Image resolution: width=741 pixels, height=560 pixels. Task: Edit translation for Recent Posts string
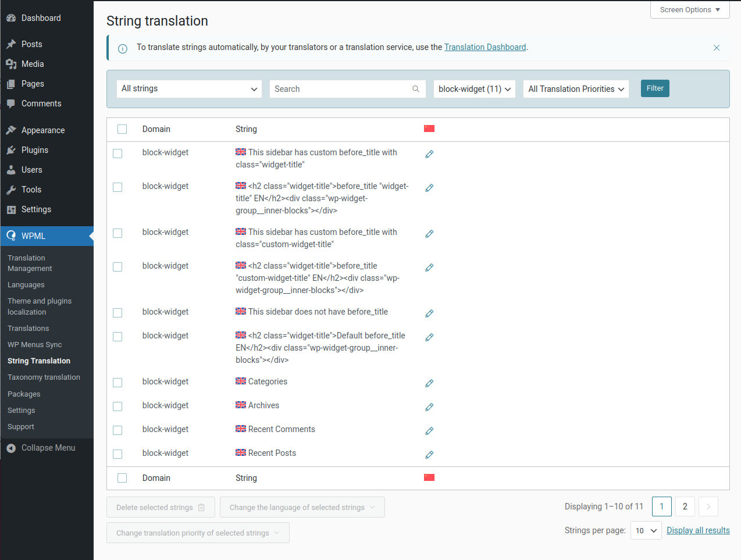click(429, 455)
